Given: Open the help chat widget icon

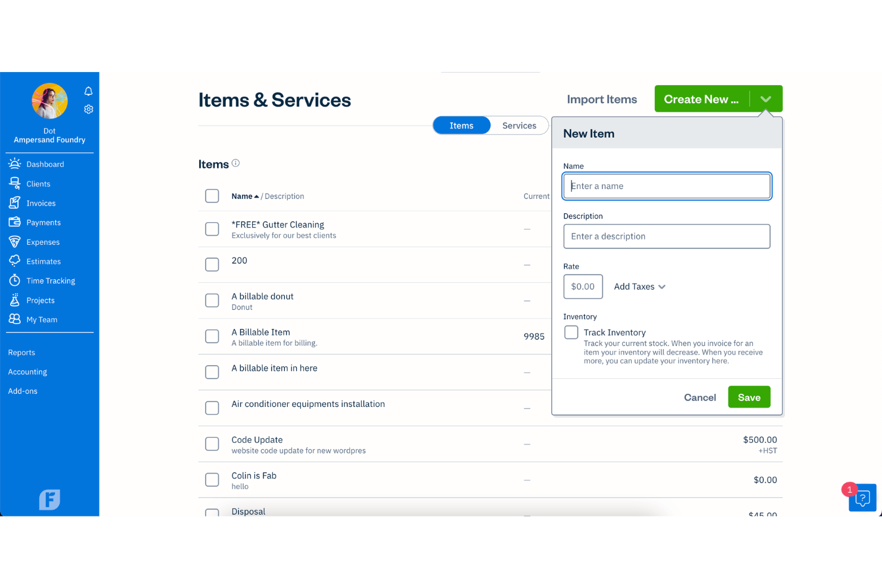Looking at the screenshot, I should pyautogui.click(x=862, y=498).
